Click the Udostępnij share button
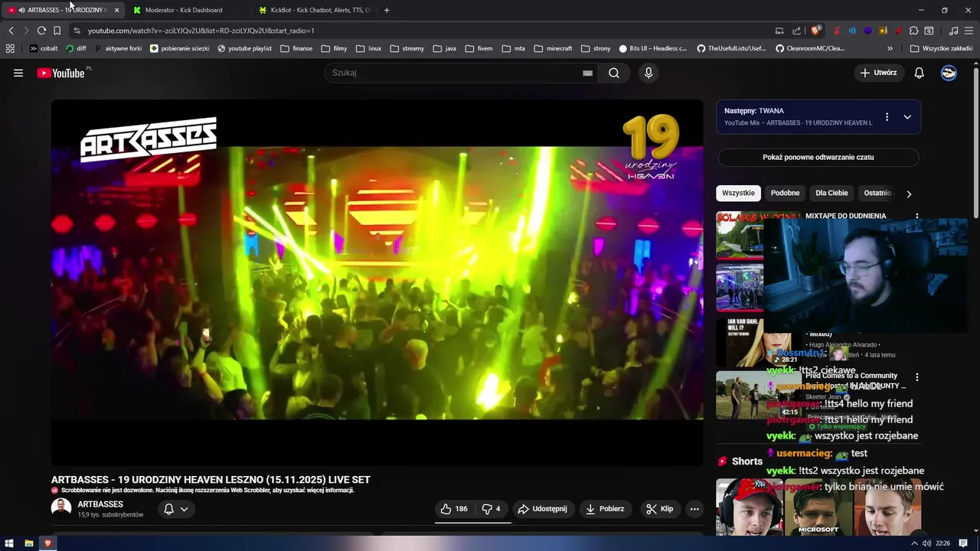This screenshot has width=980, height=551. click(x=542, y=509)
